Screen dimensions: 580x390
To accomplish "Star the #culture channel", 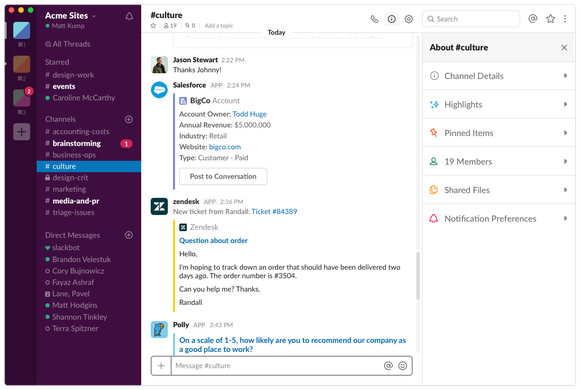I will click(153, 26).
